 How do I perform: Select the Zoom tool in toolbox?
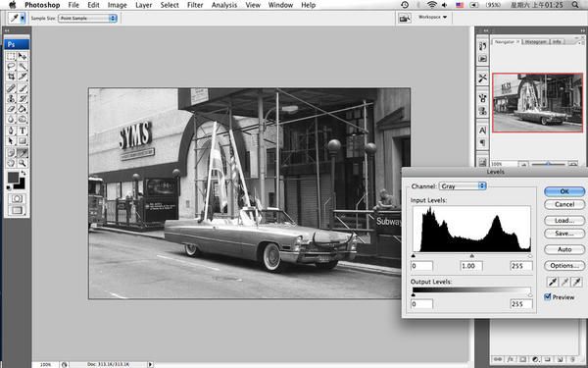(x=23, y=163)
